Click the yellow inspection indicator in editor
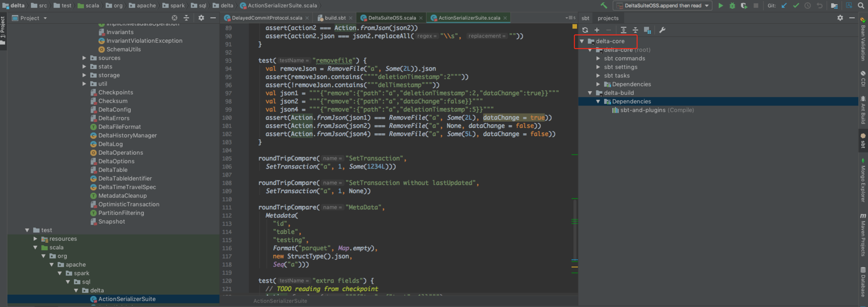 tap(575, 27)
